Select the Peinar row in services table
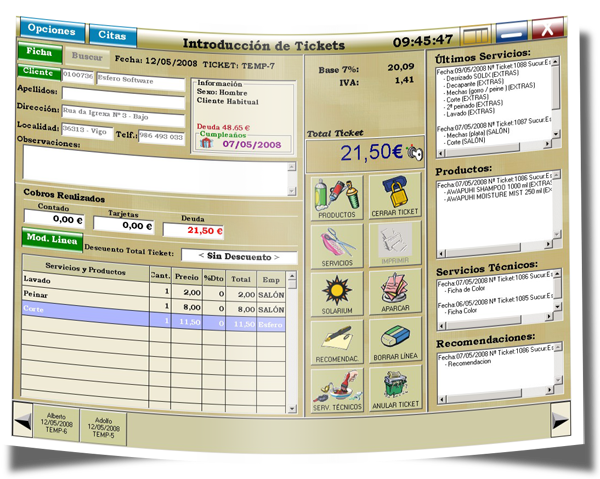Screen dimensions: 600x479 coord(154,301)
